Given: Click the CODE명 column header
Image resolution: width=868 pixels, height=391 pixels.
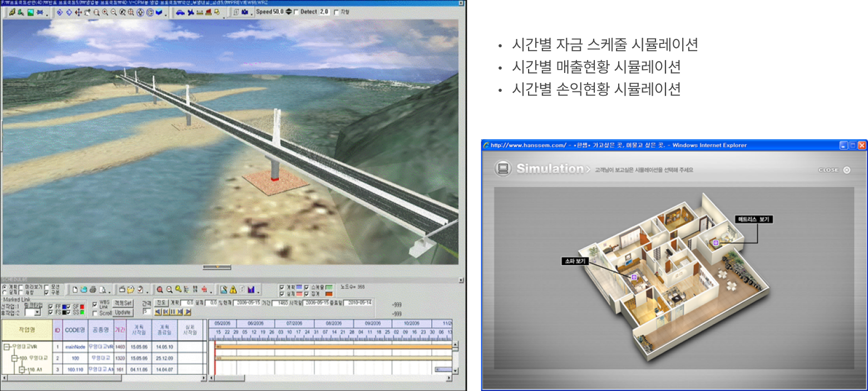Looking at the screenshot, I should click(74, 330).
